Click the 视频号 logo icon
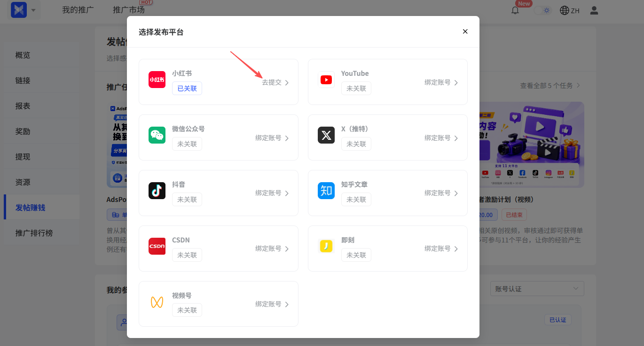 pos(157,302)
